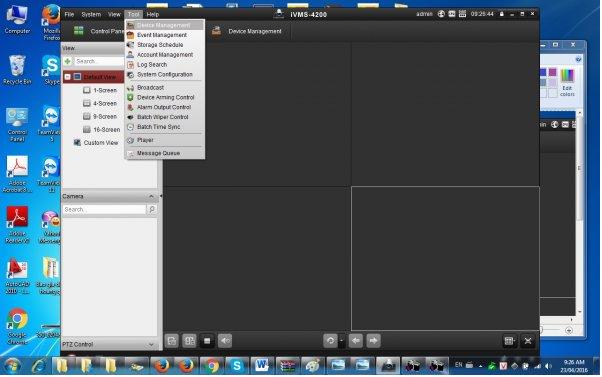Image resolution: width=602 pixels, height=377 pixels.
Task: Toggle audio with the speaker icon
Action: (225, 341)
